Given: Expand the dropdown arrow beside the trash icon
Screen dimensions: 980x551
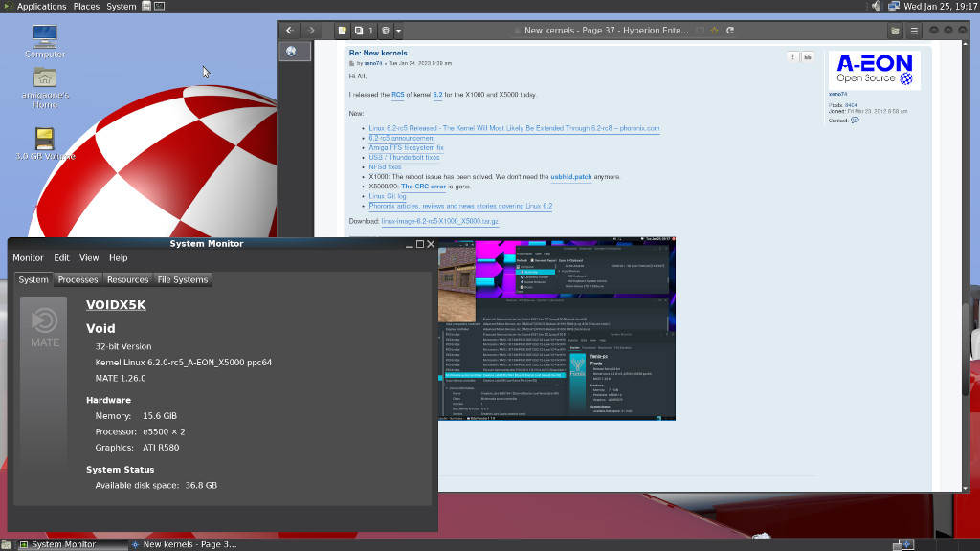Looking at the screenshot, I should [x=398, y=30].
